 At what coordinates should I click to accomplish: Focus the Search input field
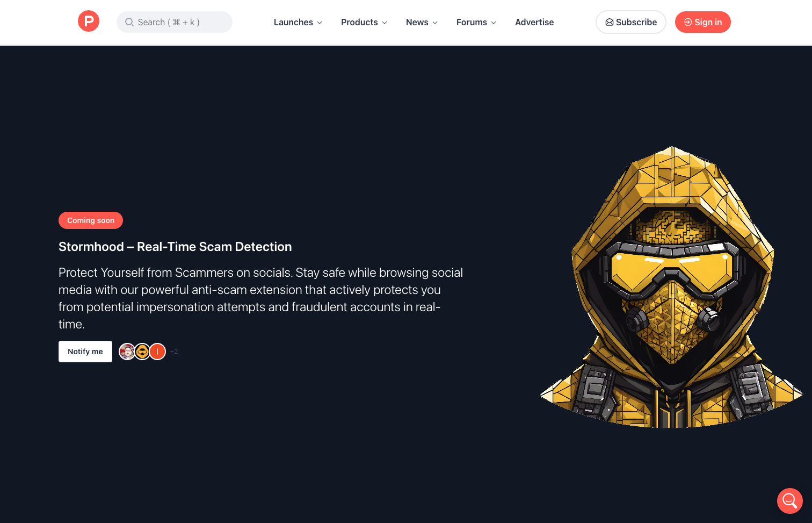click(180, 22)
